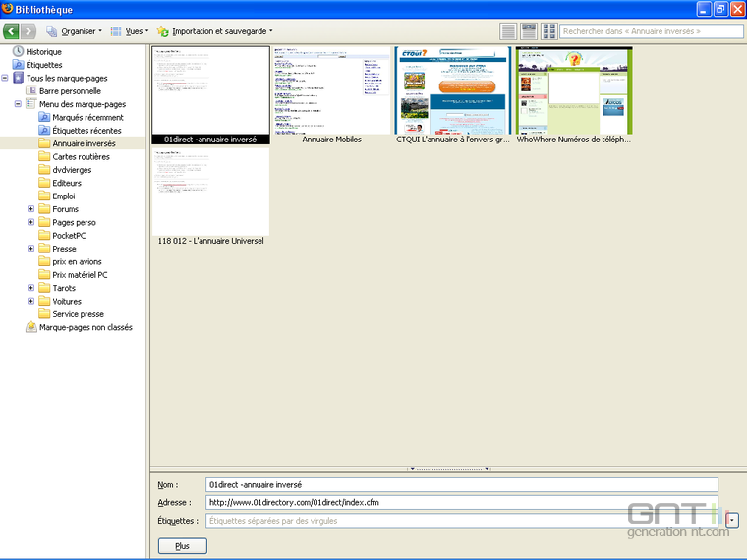Restore down the Bibliothèque window
Image resolution: width=747 pixels, height=560 pixels.
(x=720, y=9)
